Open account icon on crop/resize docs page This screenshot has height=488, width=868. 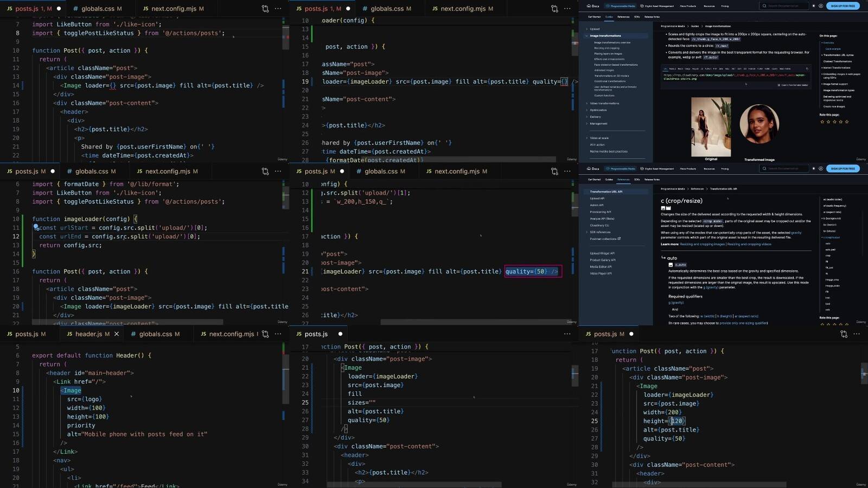[x=820, y=169]
